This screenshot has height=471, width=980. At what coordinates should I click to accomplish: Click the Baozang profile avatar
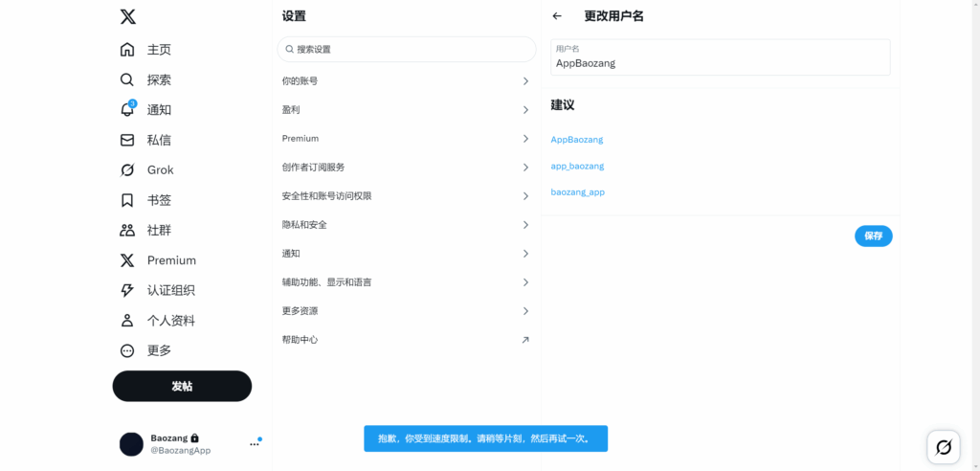click(131, 444)
